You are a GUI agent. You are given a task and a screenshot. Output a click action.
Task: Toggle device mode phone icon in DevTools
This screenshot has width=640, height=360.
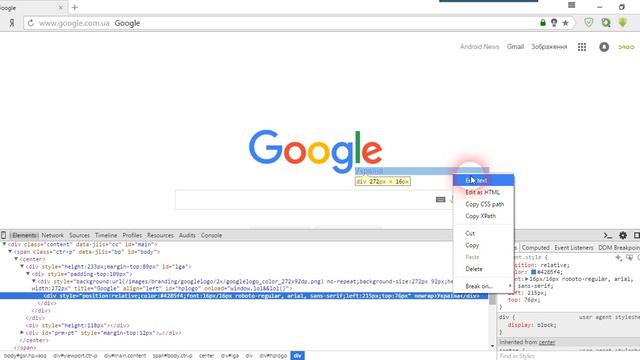[x=4, y=235]
